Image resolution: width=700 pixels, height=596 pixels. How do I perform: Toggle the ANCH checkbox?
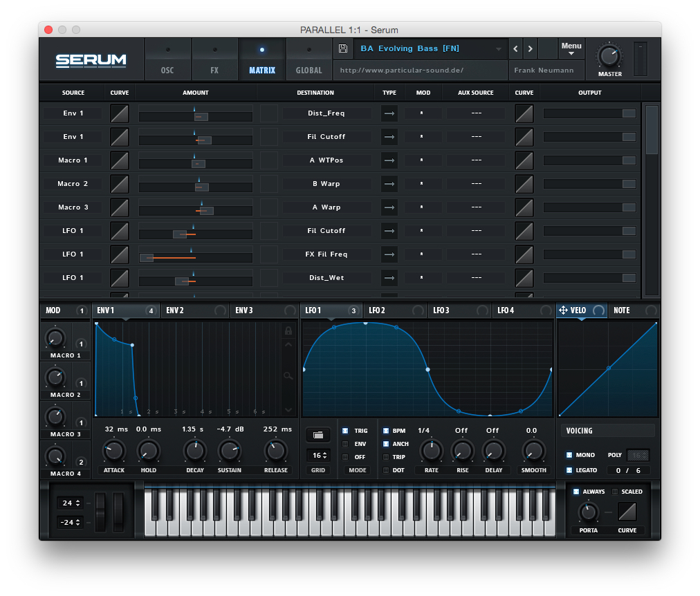click(x=386, y=444)
